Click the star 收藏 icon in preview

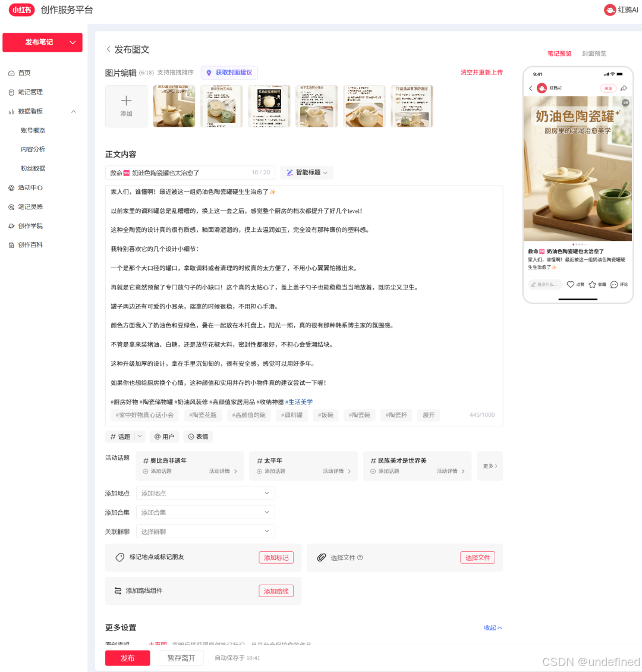pos(592,285)
